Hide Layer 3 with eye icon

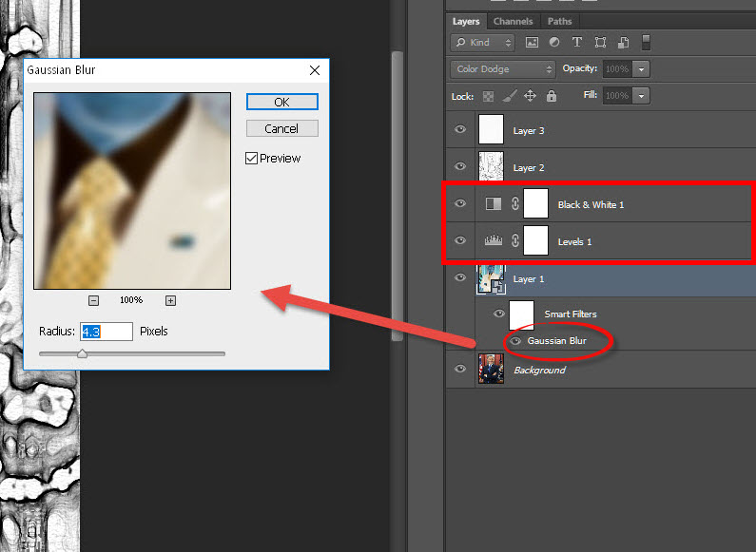(460, 129)
